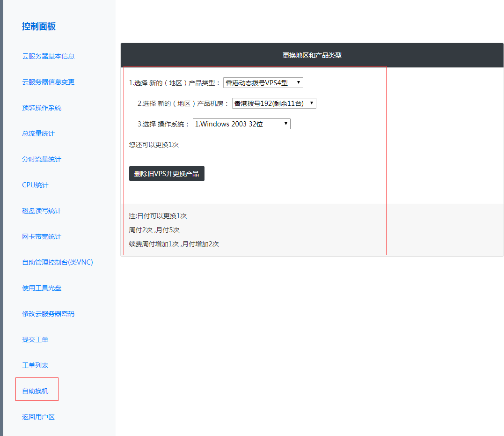
Task: Open 分时流量统计 sidebar link
Action: coord(42,159)
